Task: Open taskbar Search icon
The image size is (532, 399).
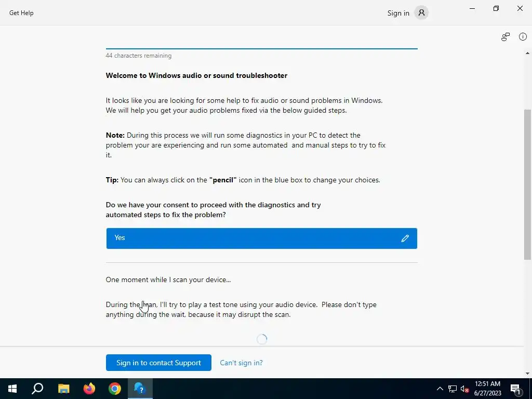Action: [x=37, y=389]
